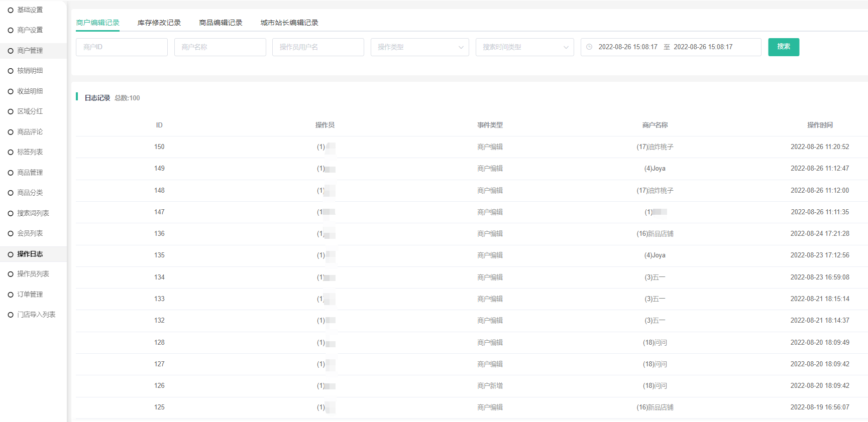
Task: Select the circle icon next to 门店导入列表
Action: tap(11, 315)
